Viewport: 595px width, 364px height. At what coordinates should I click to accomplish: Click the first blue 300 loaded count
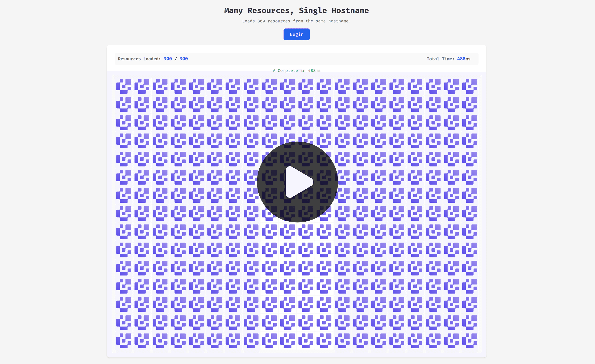pyautogui.click(x=168, y=59)
